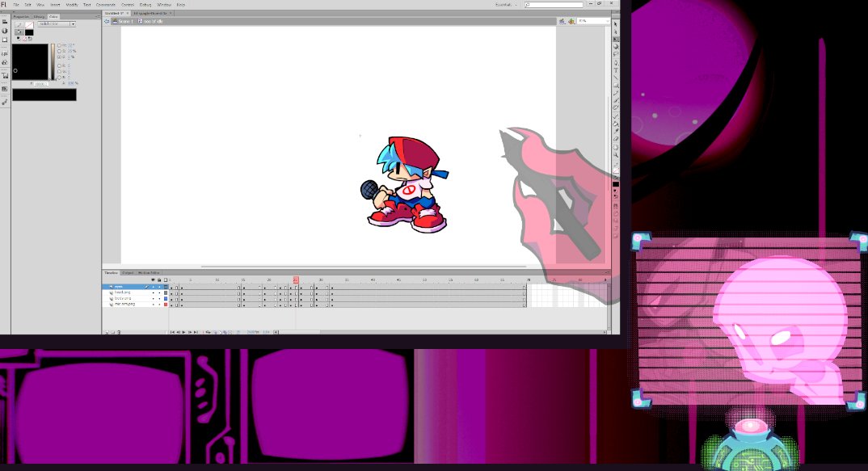Open the Control menu

pos(128,4)
